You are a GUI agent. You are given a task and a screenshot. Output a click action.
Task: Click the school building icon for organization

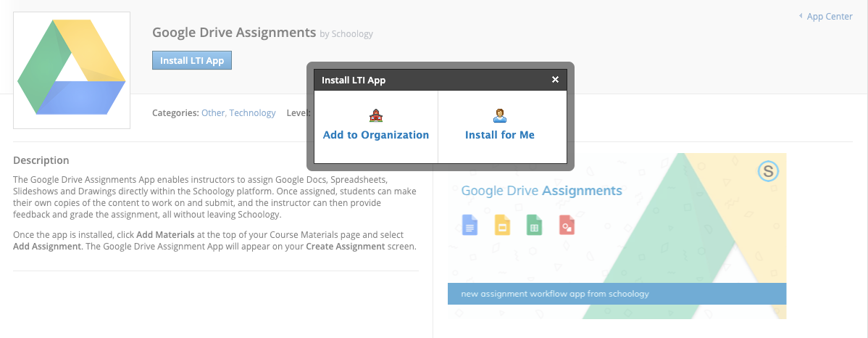375,115
